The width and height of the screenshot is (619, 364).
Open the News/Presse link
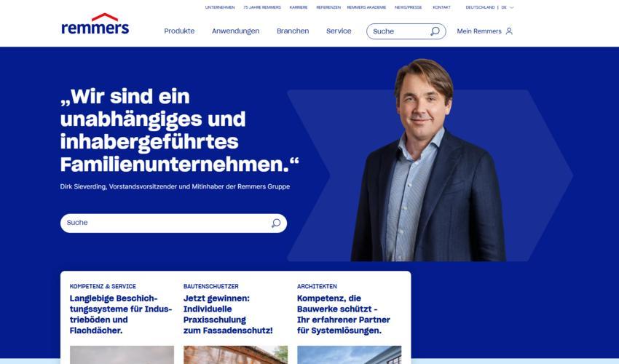(x=409, y=7)
